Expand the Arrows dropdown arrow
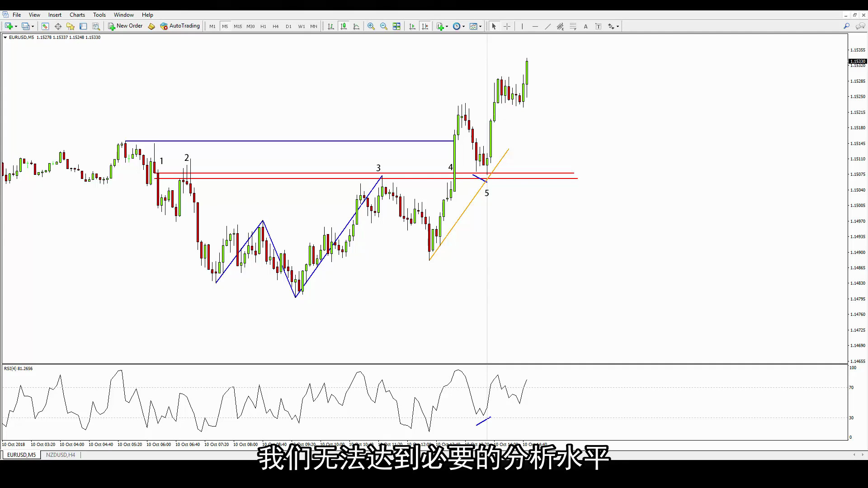This screenshot has height=488, width=868. 618,26
